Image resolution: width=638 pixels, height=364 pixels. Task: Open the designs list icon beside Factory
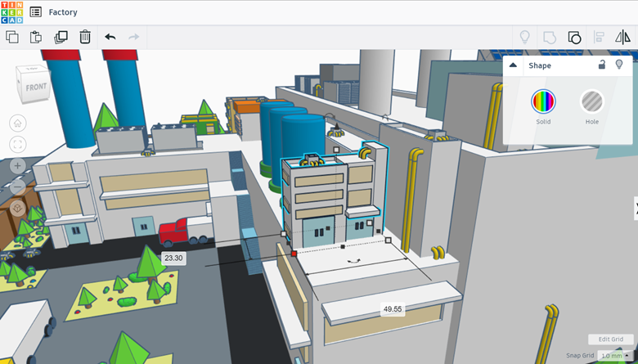[36, 11]
